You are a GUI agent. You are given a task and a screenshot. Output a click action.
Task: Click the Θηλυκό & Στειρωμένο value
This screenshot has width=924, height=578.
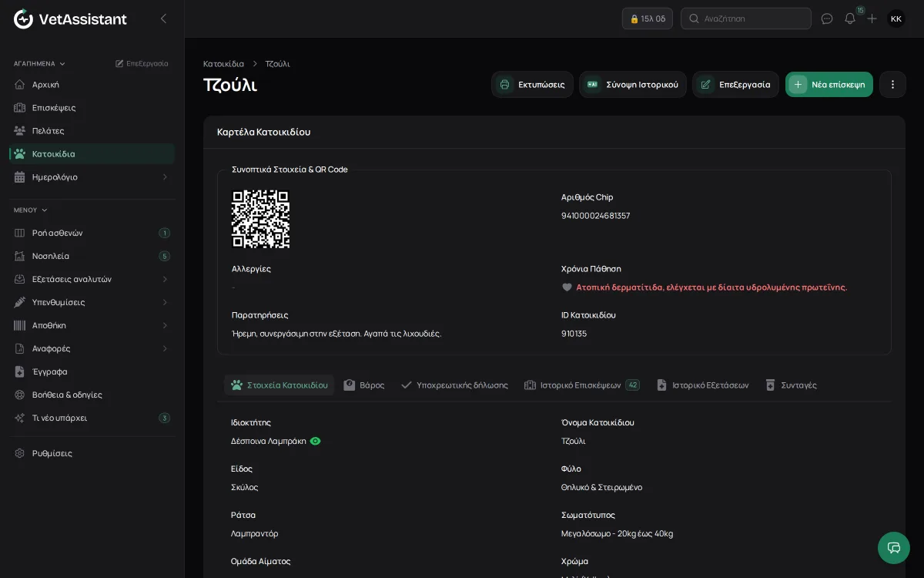[x=601, y=487]
